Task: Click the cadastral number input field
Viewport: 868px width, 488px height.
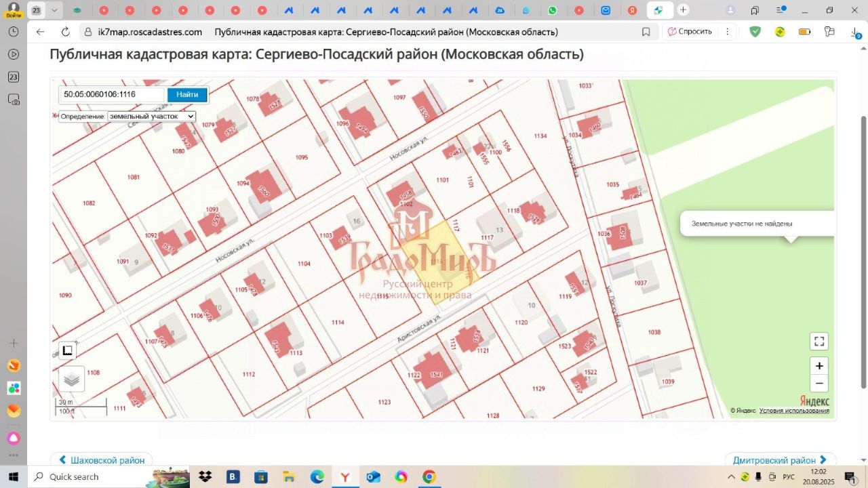Action: click(112, 95)
